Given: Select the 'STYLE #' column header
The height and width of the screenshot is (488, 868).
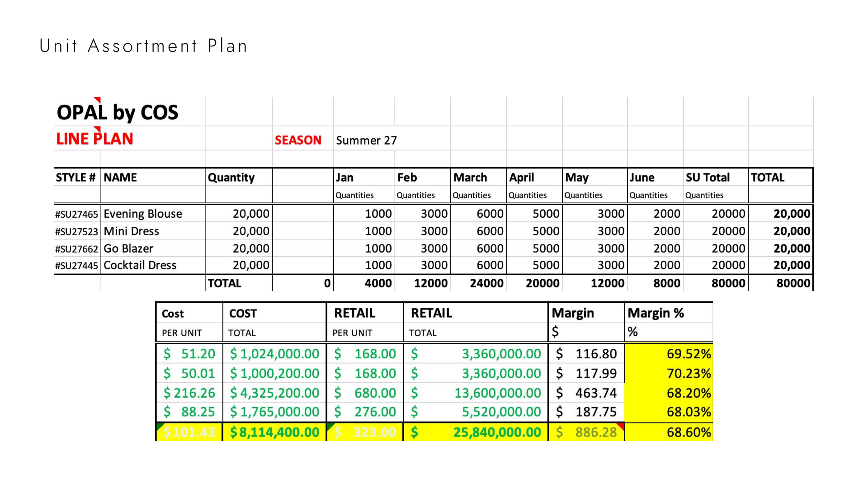Looking at the screenshot, I should 75,177.
